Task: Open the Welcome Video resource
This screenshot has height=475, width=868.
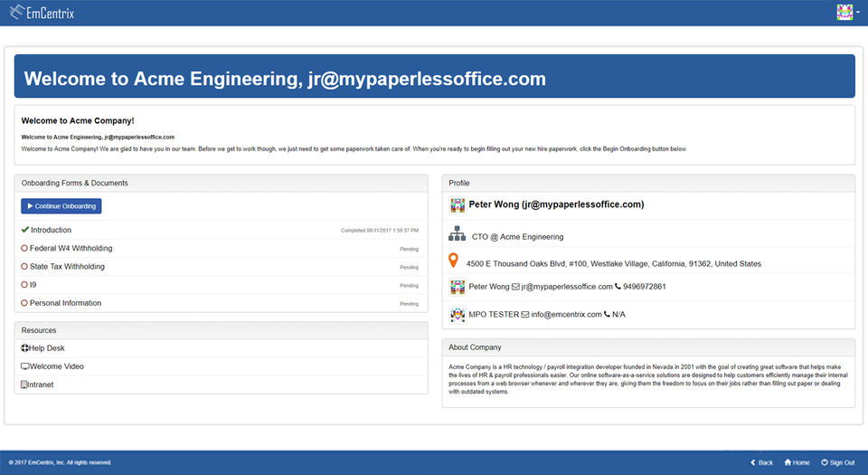Action: [57, 366]
